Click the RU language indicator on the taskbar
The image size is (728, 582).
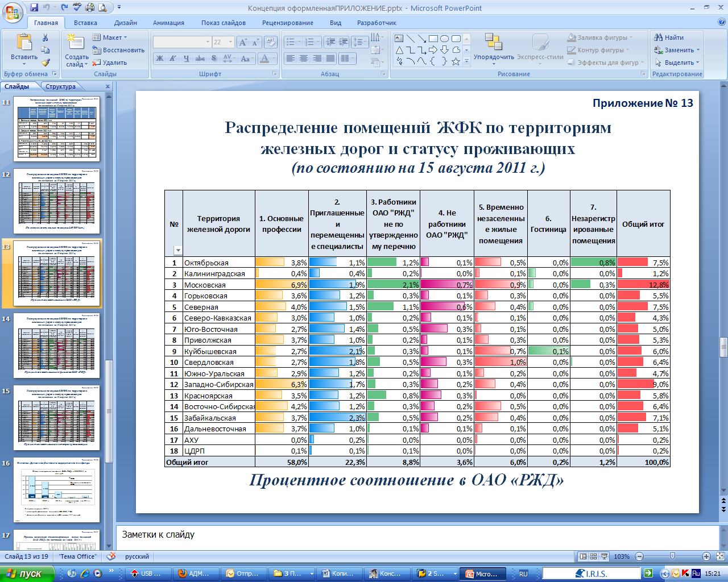(523, 574)
